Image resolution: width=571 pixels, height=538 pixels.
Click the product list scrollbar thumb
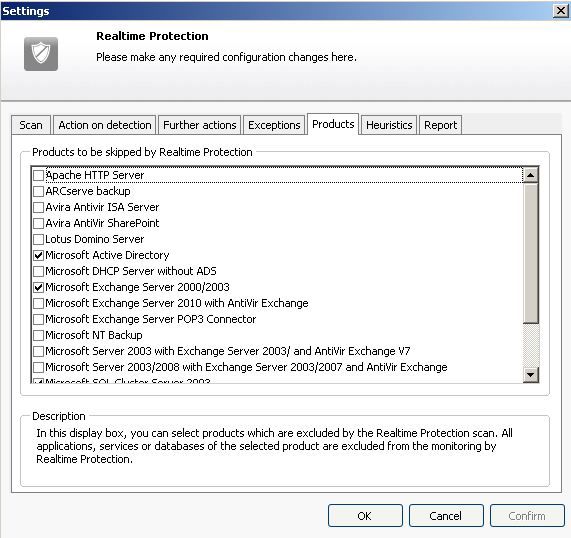[531, 254]
